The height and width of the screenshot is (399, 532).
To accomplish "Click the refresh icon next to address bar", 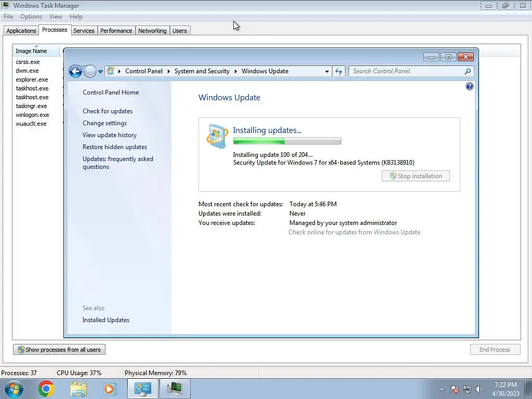I will 339,71.
